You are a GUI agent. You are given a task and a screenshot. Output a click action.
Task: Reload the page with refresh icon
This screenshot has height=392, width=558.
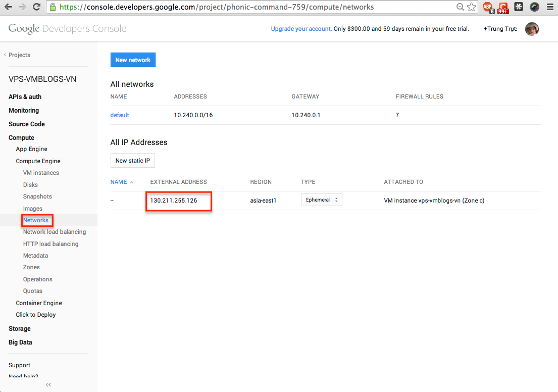point(36,7)
